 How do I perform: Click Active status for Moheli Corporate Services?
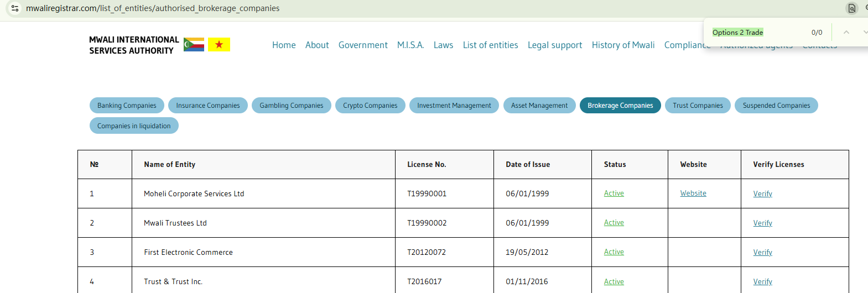(x=614, y=193)
